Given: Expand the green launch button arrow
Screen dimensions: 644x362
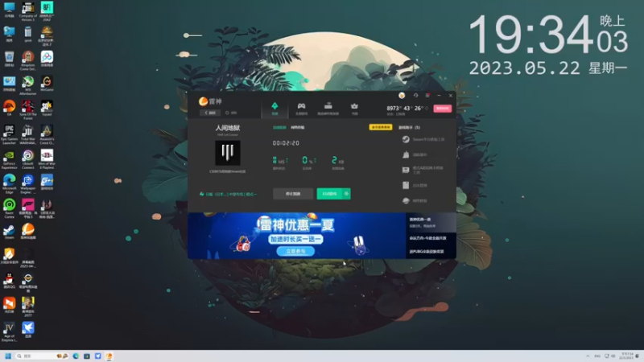Looking at the screenshot, I should [347, 194].
